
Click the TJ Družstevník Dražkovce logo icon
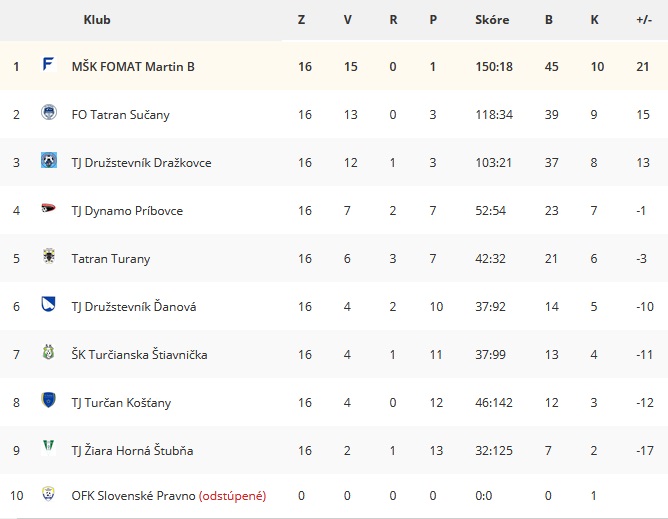click(49, 160)
